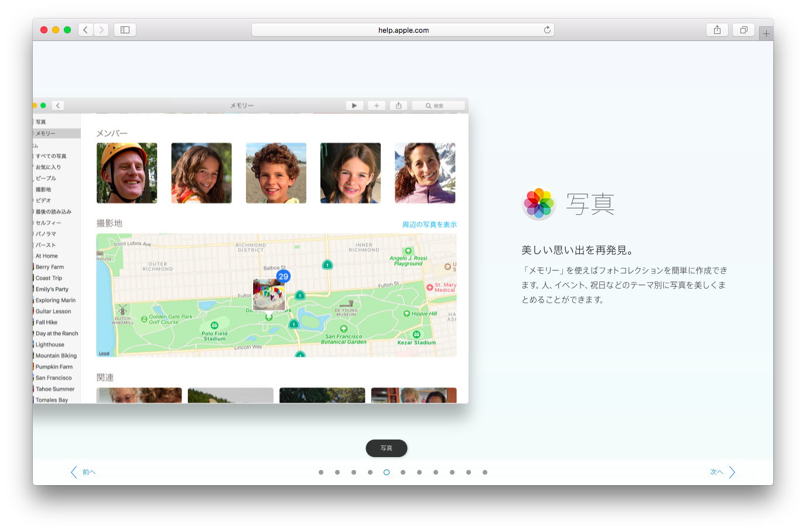This screenshot has height=532, width=806.
Task: Click the colorful Photos app icon
Action: click(x=539, y=204)
